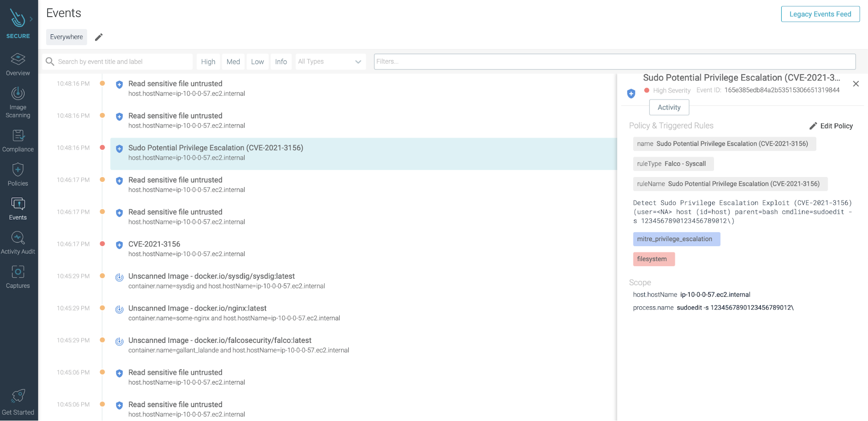868x421 pixels.
Task: Click the Everywhere scope chip
Action: (66, 37)
